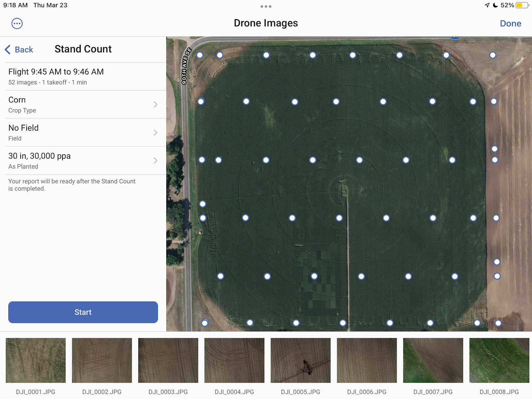Click the 90th Ave SE road label
532x399 pixels.
[x=186, y=66]
